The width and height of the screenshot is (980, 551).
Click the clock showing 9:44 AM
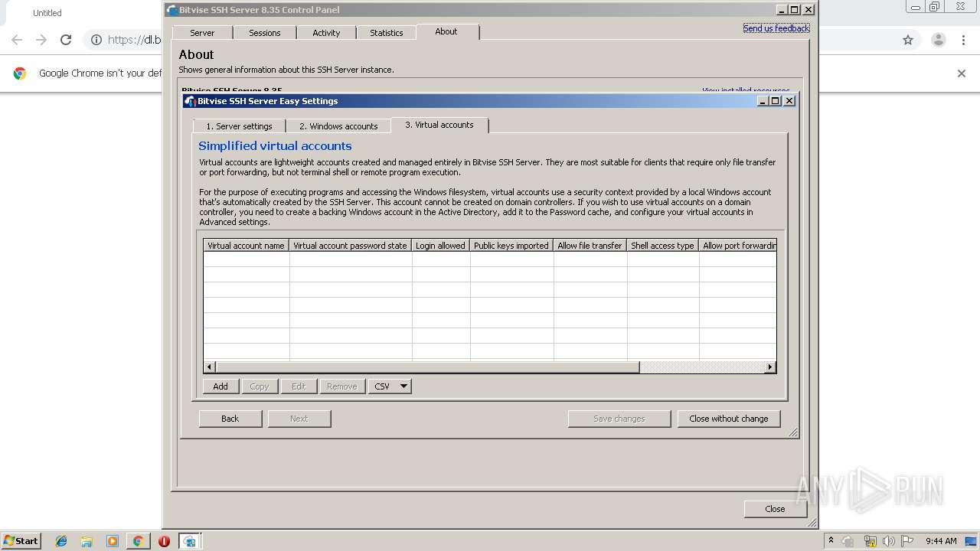coord(941,541)
